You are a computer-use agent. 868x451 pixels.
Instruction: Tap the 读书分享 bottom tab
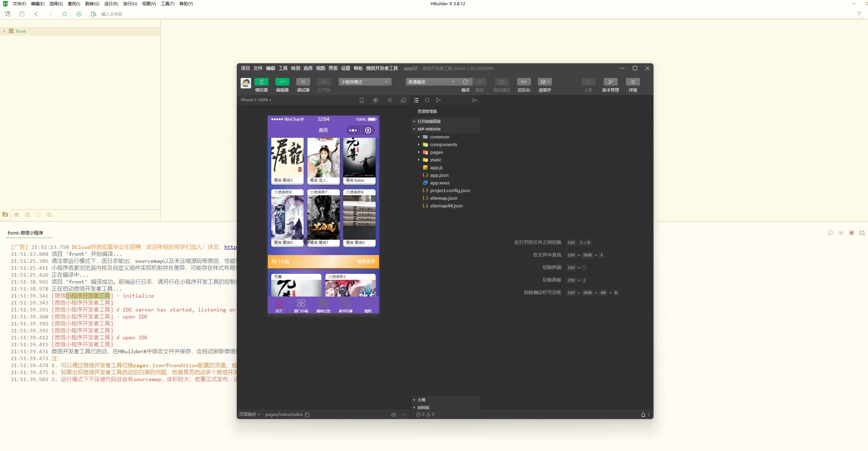point(346,306)
